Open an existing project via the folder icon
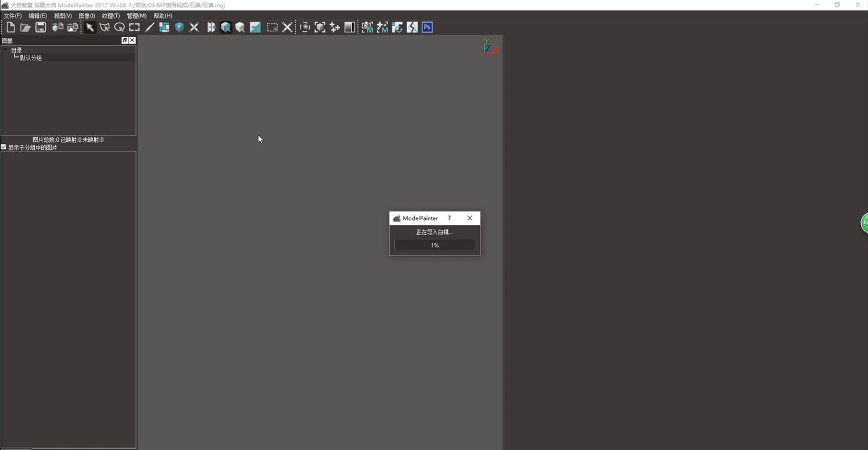The image size is (868, 450). 25,27
